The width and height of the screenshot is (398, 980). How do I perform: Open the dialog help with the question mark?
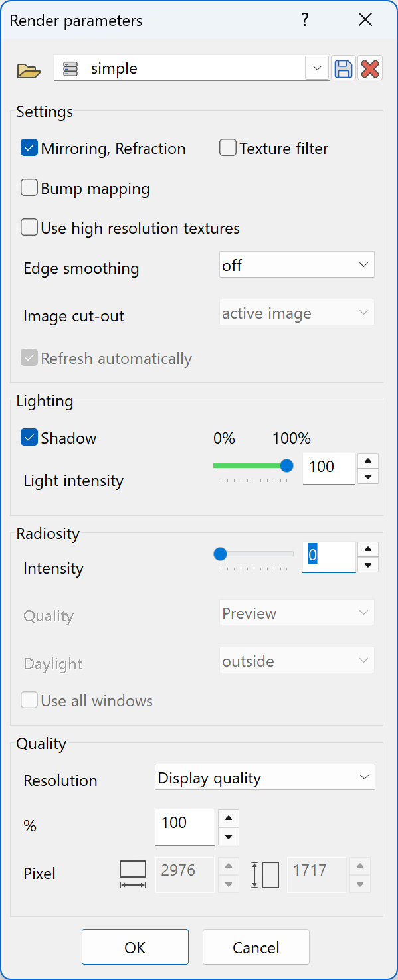click(305, 20)
